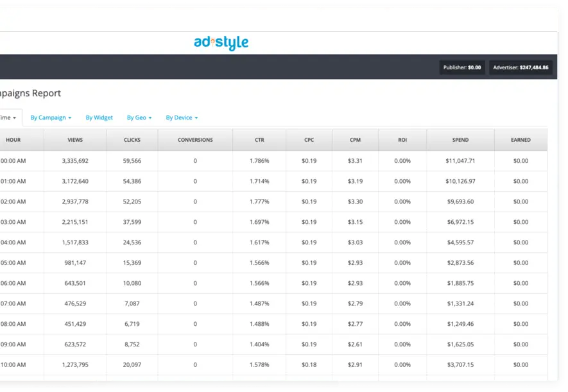This screenshot has width=568, height=392.
Task: Click the Earned column header
Action: click(x=521, y=140)
